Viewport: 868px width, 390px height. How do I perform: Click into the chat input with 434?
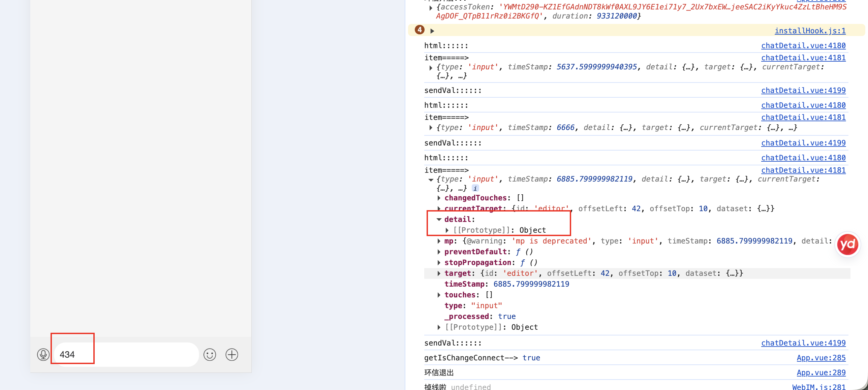126,354
